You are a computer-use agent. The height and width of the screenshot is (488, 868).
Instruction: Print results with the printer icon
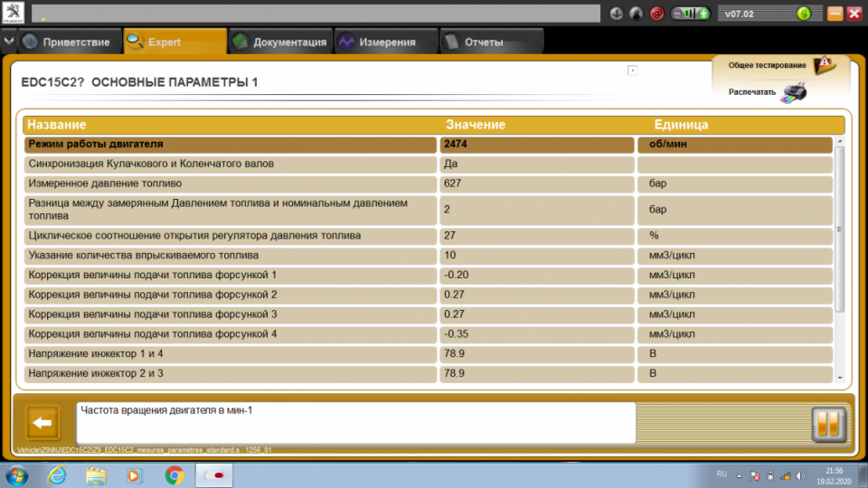coord(793,92)
